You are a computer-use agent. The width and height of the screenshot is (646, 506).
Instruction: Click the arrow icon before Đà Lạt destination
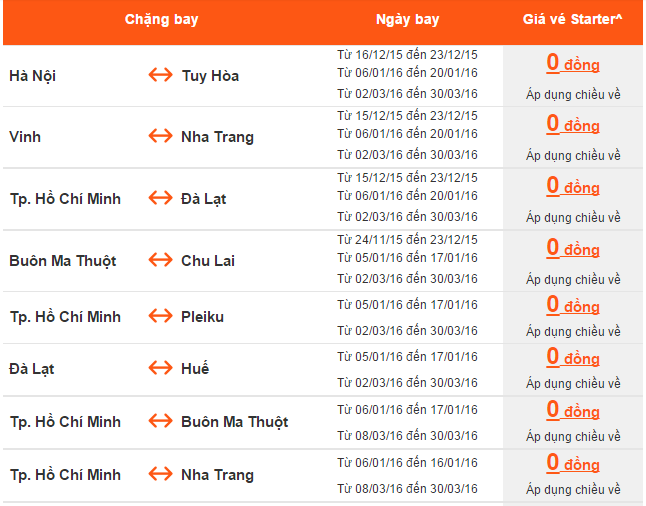[x=160, y=198]
